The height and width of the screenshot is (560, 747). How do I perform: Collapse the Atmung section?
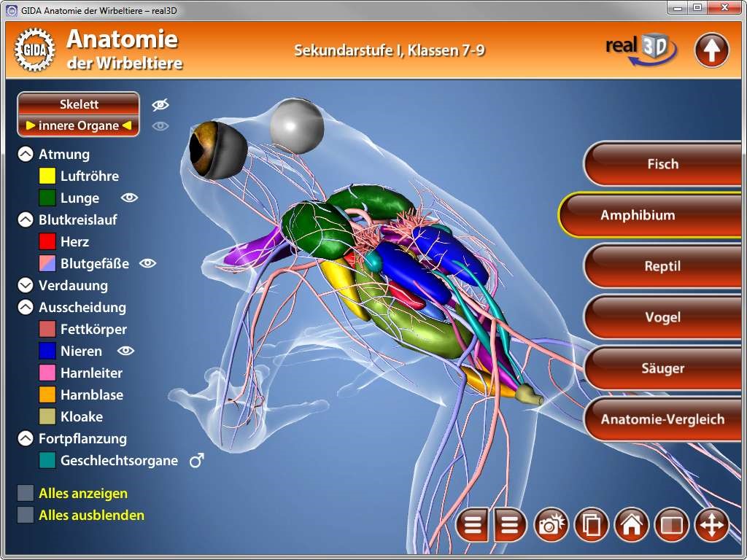(26, 154)
